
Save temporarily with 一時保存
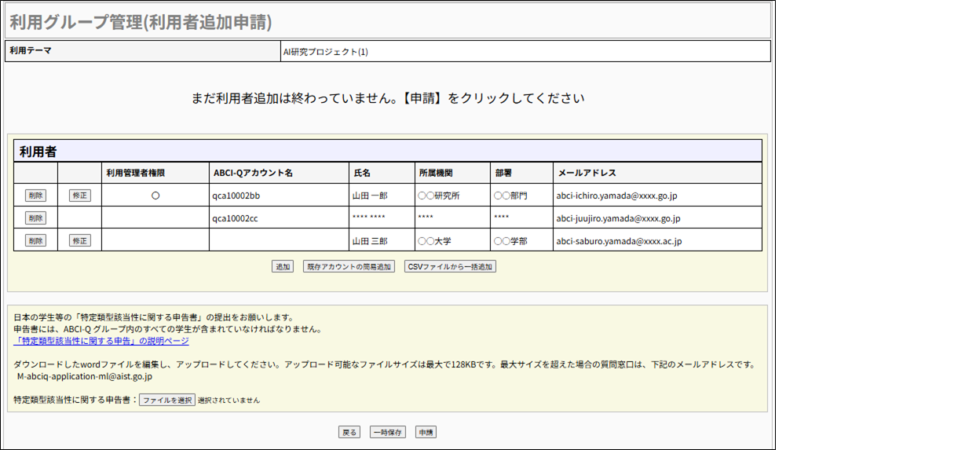[x=388, y=432]
